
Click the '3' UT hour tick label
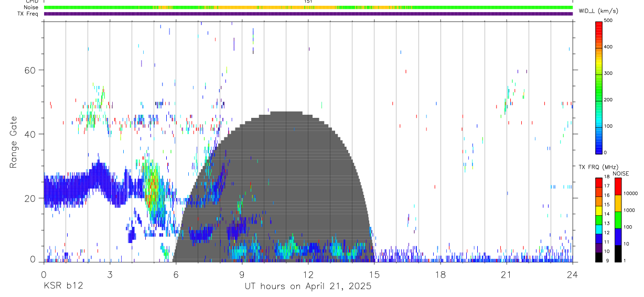click(110, 274)
